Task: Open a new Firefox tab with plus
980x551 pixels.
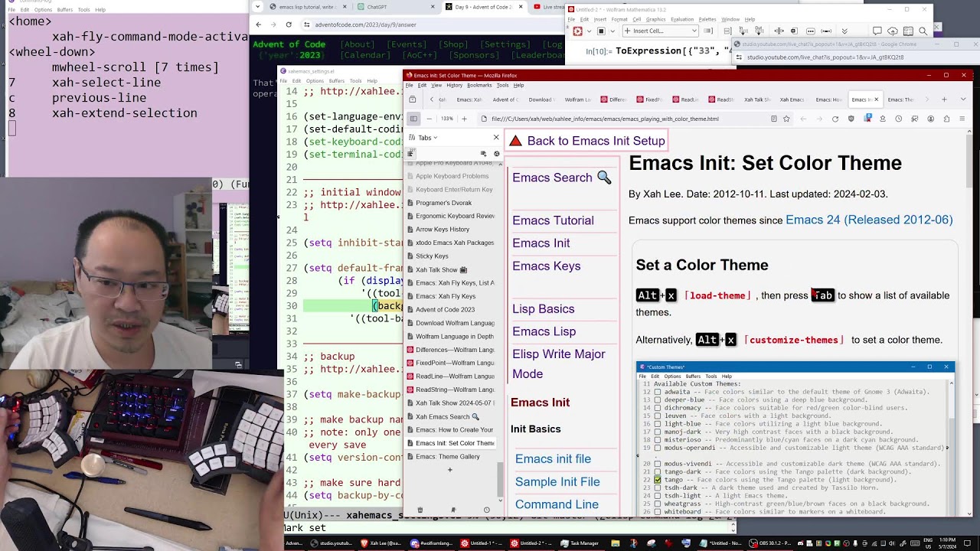Action: click(x=944, y=99)
